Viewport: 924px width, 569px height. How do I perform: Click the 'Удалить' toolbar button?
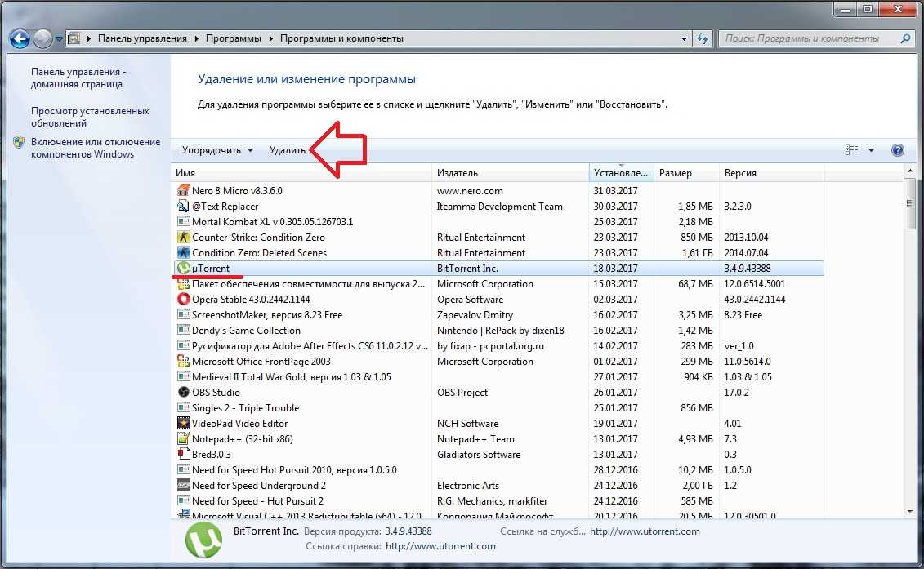point(287,150)
